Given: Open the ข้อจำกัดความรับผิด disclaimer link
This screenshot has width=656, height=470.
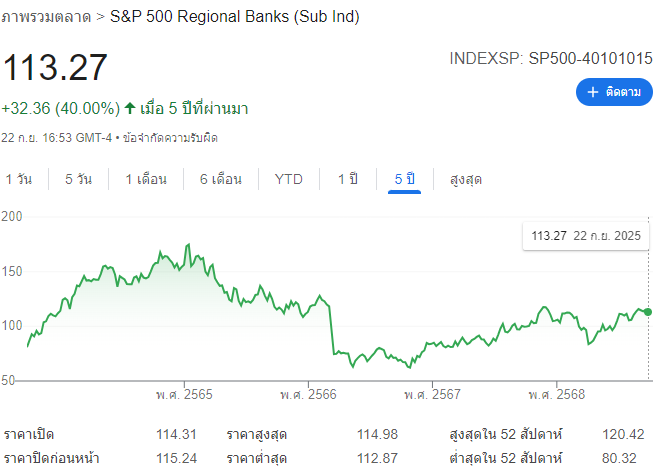Looking at the screenshot, I should (x=170, y=137).
